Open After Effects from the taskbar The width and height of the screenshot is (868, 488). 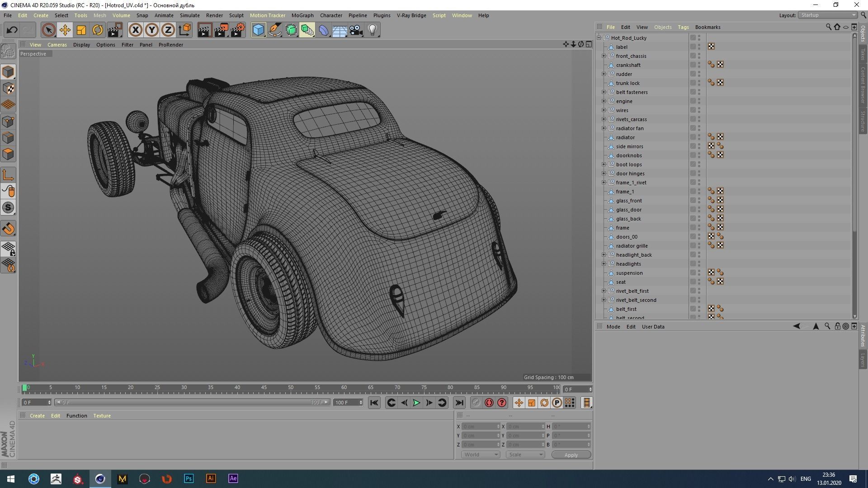point(233,479)
